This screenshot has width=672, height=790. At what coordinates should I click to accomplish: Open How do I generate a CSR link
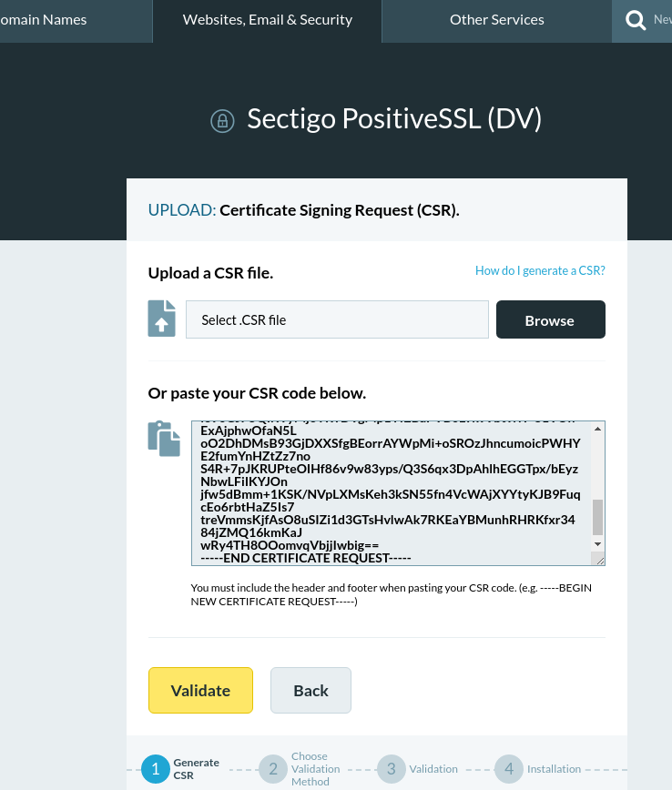[540, 270]
